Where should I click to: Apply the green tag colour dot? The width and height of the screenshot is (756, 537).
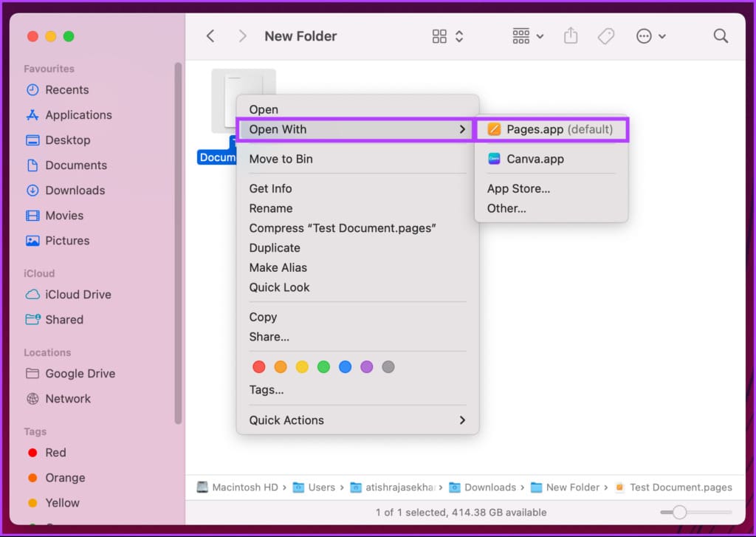click(323, 367)
